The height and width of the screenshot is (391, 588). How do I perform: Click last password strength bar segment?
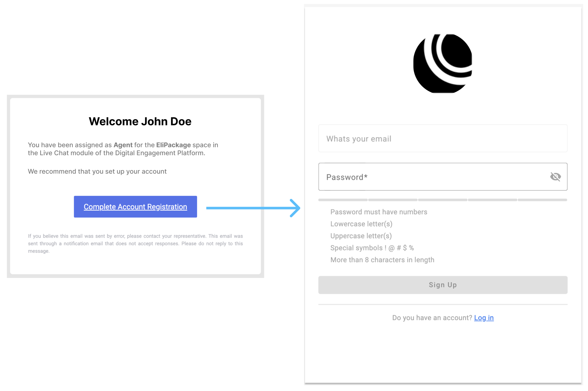[x=542, y=200]
